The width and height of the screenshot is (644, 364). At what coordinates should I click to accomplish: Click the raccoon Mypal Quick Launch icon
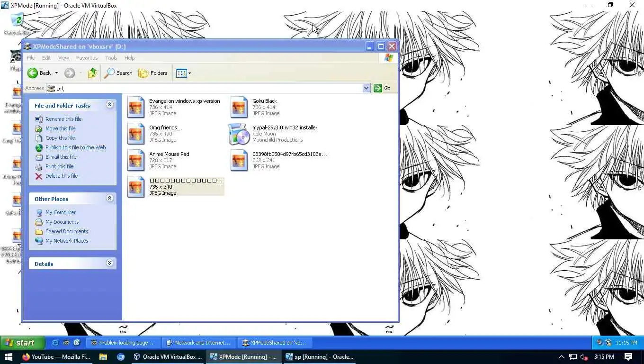pos(66,343)
